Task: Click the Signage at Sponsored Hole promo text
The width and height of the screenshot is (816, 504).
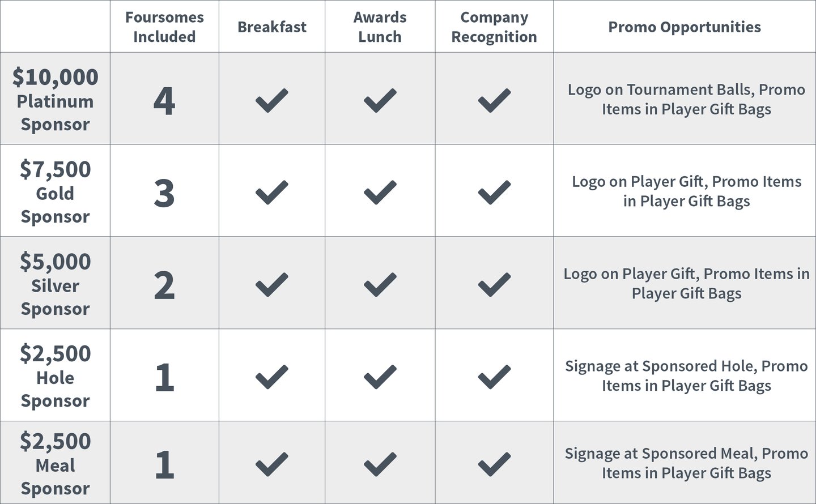Action: pyautogui.click(x=686, y=375)
